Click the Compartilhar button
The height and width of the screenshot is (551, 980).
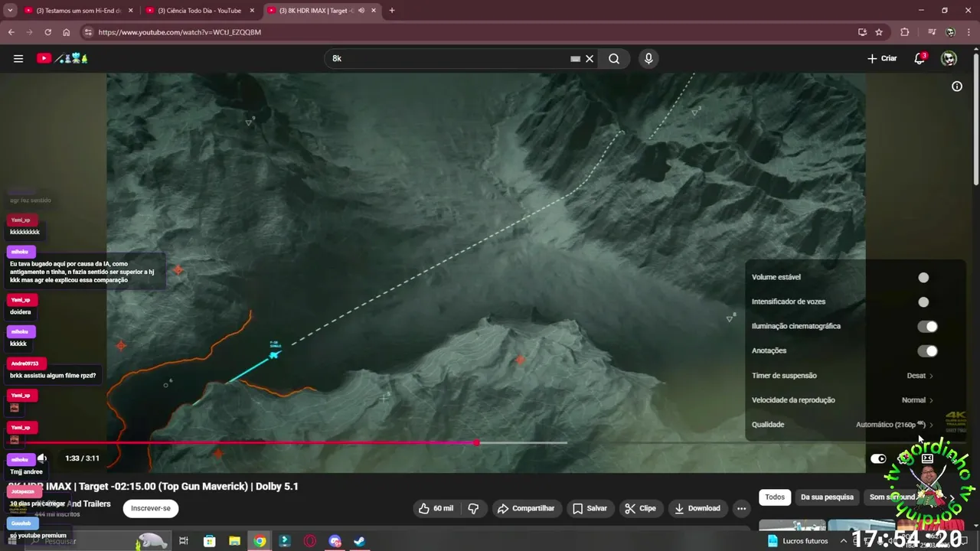(x=526, y=508)
